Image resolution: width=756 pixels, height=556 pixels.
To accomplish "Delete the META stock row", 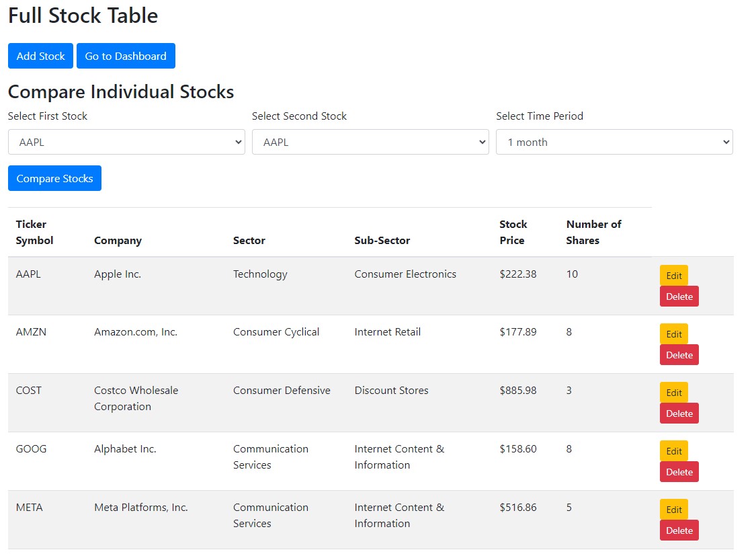I will coord(679,530).
